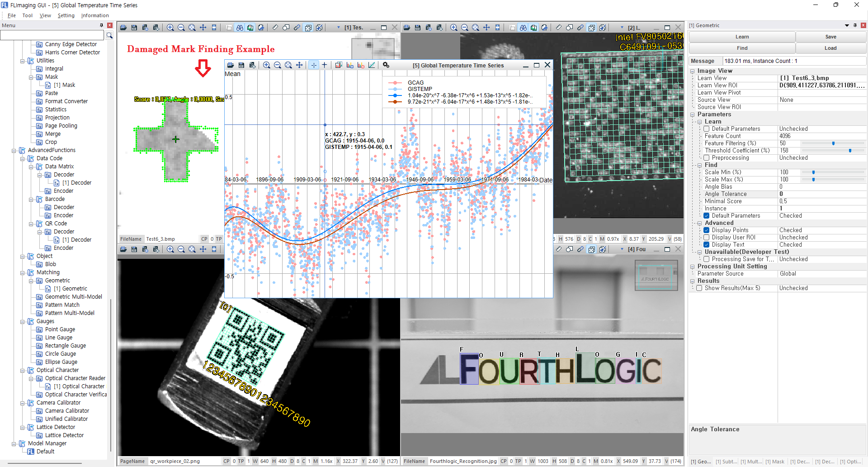Collapse AdvancedFunctions tree node
868x467 pixels.
click(14, 150)
